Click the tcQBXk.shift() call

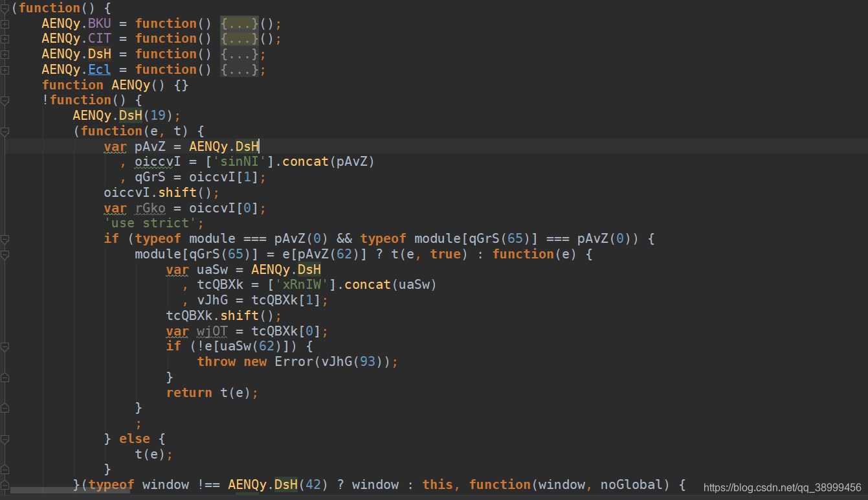tap(224, 315)
